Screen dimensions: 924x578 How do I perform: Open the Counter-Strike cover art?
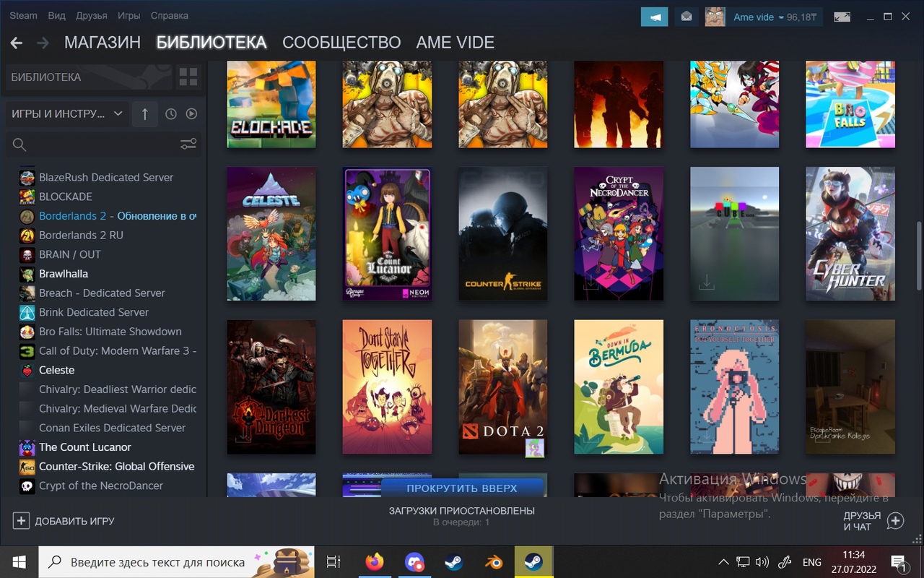[x=503, y=234]
